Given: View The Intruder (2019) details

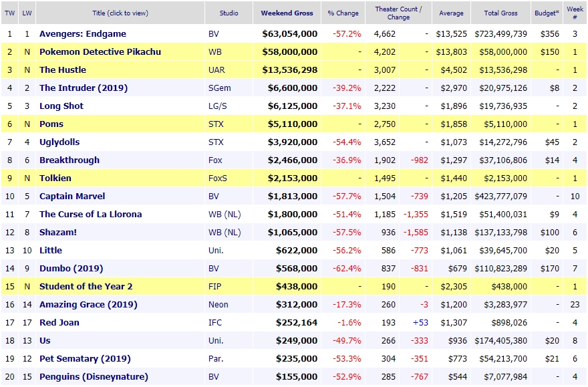Looking at the screenshot, I should coord(84,88).
